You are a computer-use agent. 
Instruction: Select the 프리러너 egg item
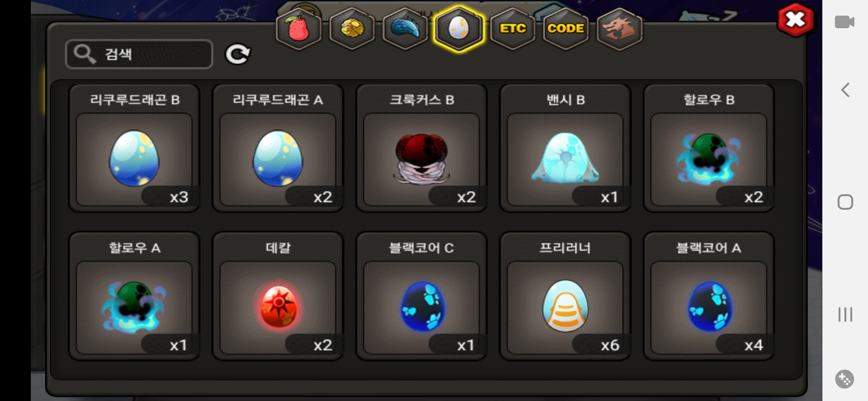(x=565, y=296)
